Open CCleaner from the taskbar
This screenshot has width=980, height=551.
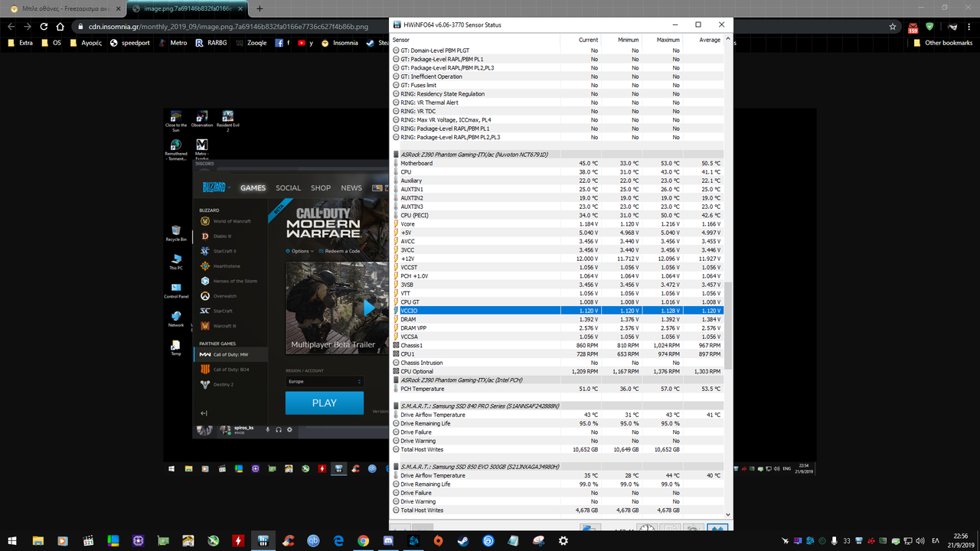coord(288,540)
